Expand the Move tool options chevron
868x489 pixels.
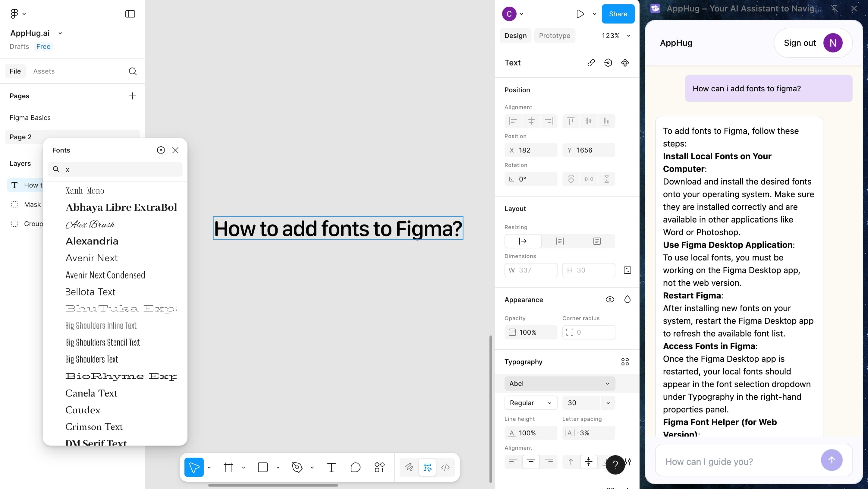(209, 467)
